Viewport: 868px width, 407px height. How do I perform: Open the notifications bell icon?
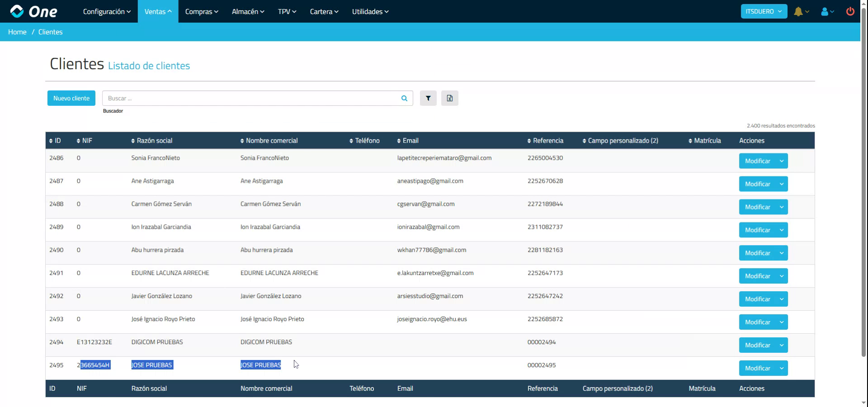[799, 11]
